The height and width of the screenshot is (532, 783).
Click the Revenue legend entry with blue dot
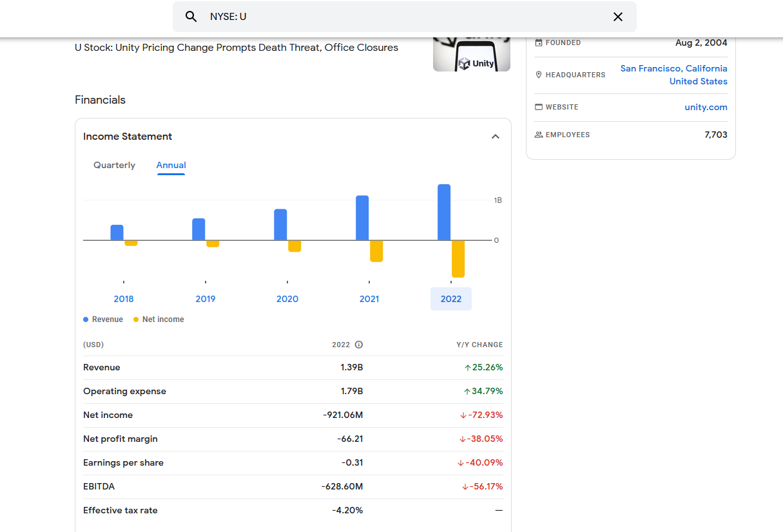(103, 319)
